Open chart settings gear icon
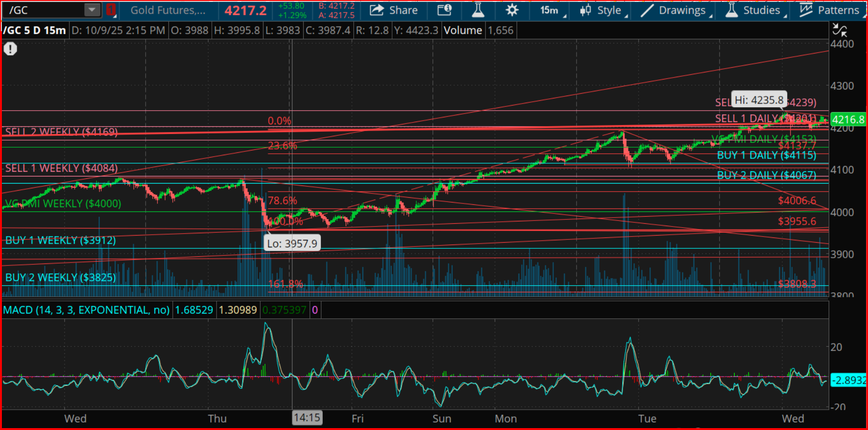The width and height of the screenshot is (868, 430). [x=512, y=10]
